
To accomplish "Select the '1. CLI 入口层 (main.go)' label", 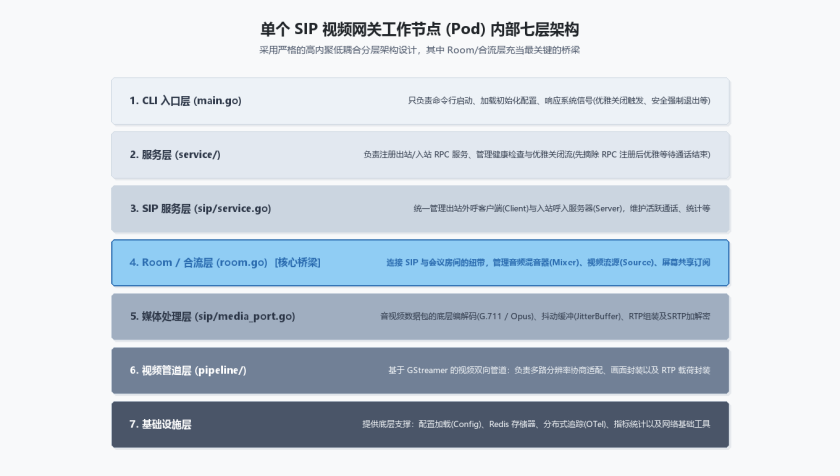I will coord(185,101).
